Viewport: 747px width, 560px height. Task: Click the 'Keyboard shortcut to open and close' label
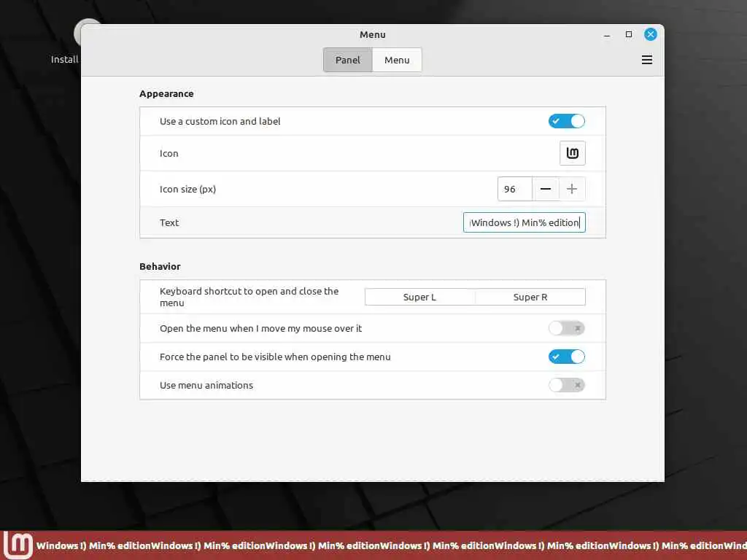(x=249, y=297)
